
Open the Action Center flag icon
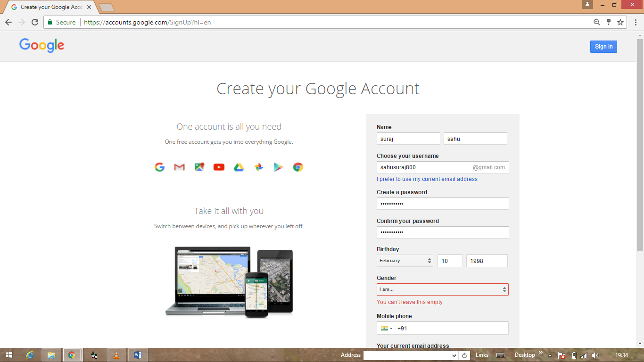pyautogui.click(x=561, y=355)
